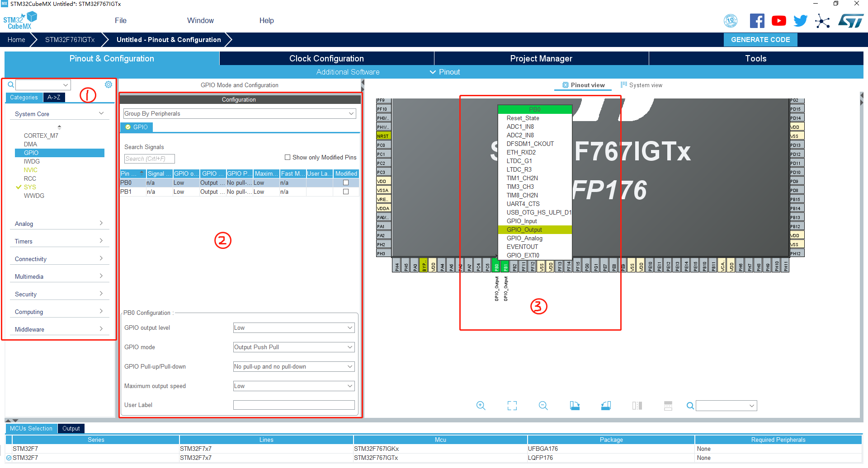
Task: Switch to the Clock Configuration tab
Action: (x=326, y=58)
